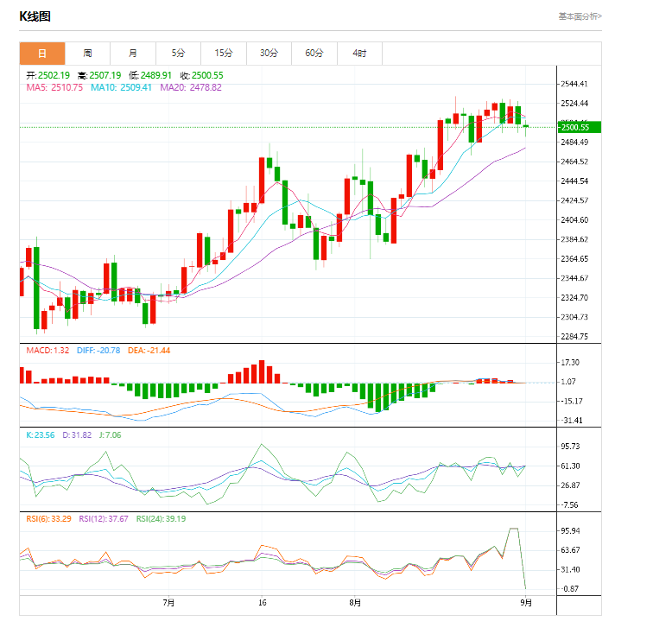The width and height of the screenshot is (672, 634).
Task: Click the 8月 date axis marker
Action: pyautogui.click(x=355, y=603)
